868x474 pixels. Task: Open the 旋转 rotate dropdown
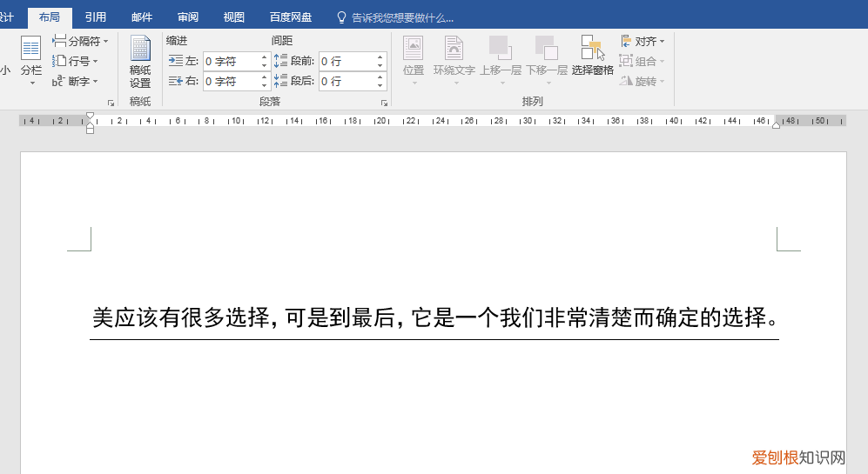tap(643, 81)
